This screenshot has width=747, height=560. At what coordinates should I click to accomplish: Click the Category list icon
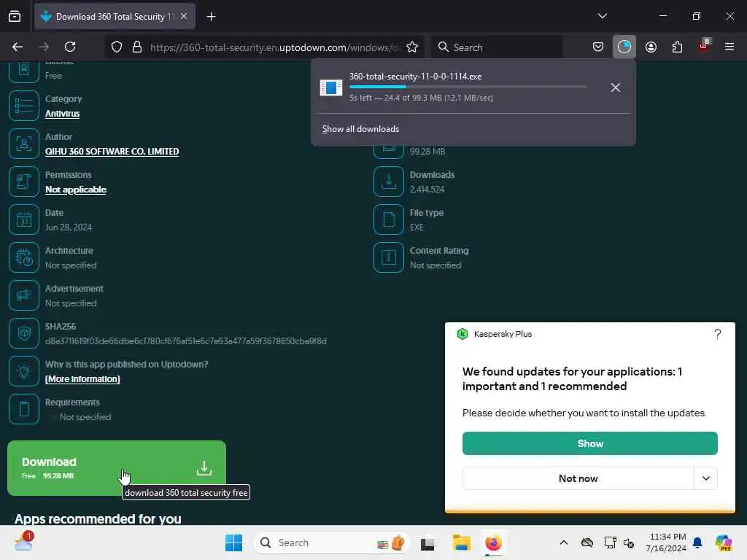24,106
